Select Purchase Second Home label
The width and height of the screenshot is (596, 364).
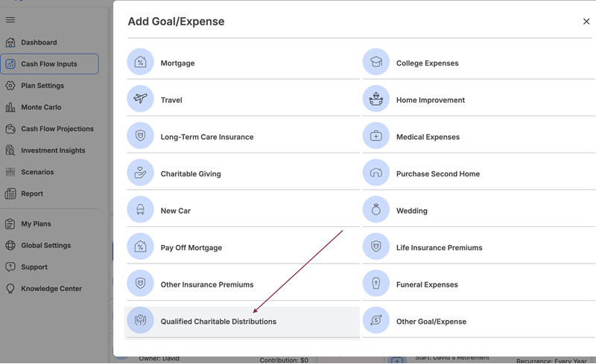pyautogui.click(x=438, y=174)
